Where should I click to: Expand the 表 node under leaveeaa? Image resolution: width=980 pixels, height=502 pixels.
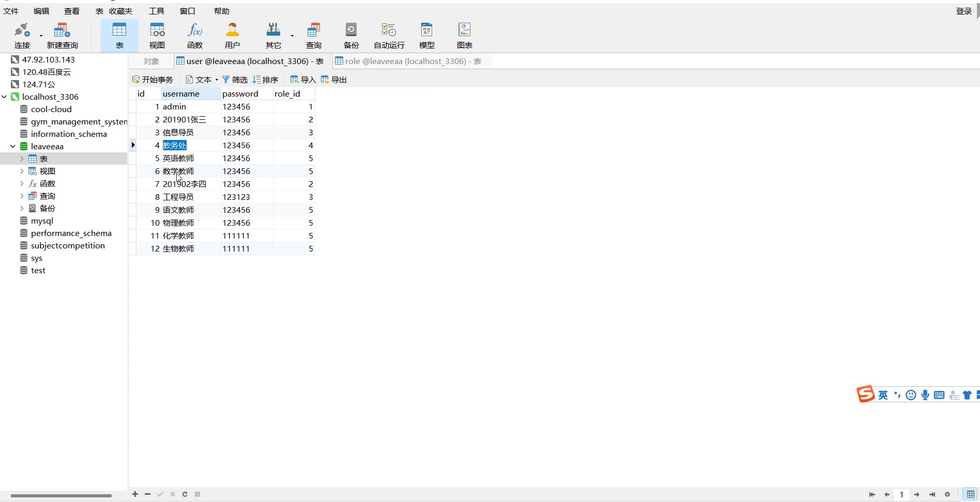[22, 159]
